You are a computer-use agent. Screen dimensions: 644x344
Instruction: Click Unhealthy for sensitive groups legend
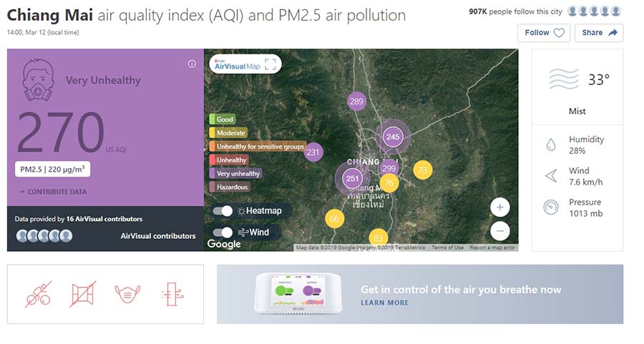(258, 147)
